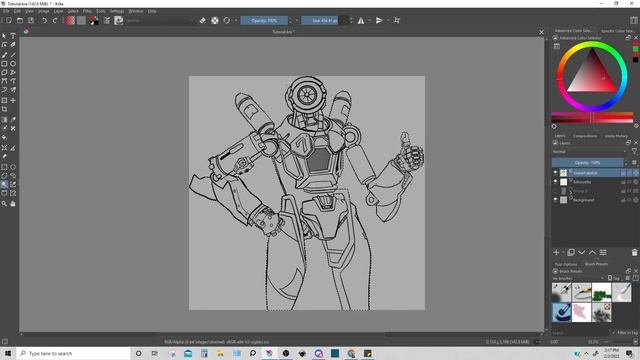Select the Transform tool
Viewport: 640px width, 360px height.
(4, 100)
